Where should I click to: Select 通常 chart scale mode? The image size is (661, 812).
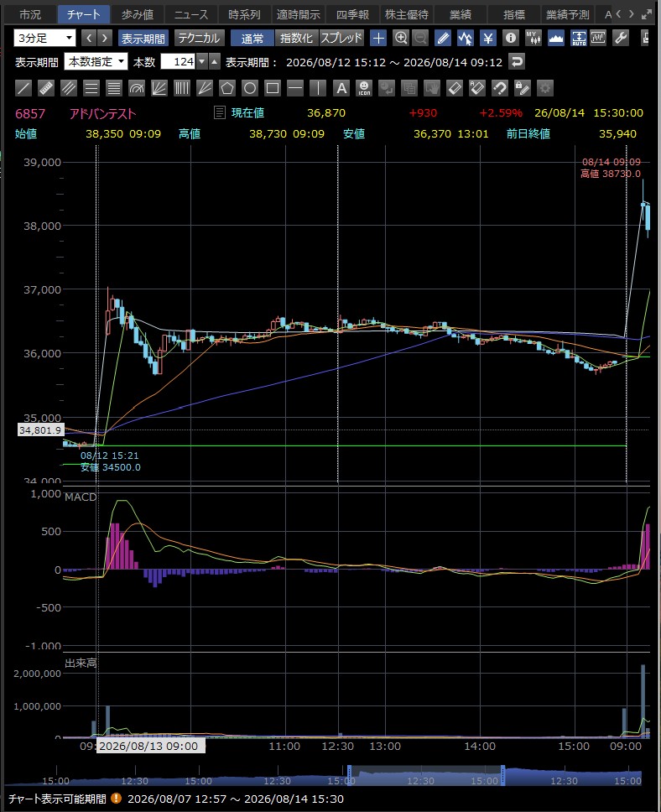click(x=252, y=38)
